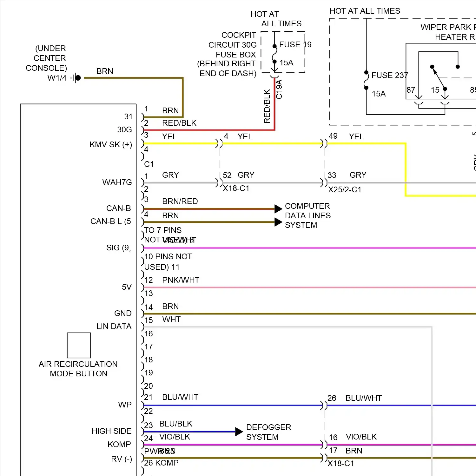Viewport: 476px width, 476px height.
Task: Click the DEFOGGER SYSTEM reference text
Action: point(268,432)
